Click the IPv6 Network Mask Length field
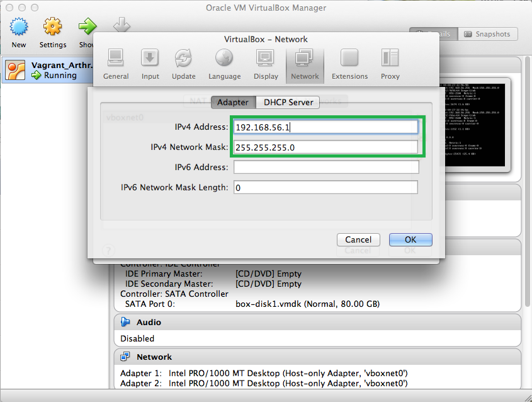 (325, 187)
